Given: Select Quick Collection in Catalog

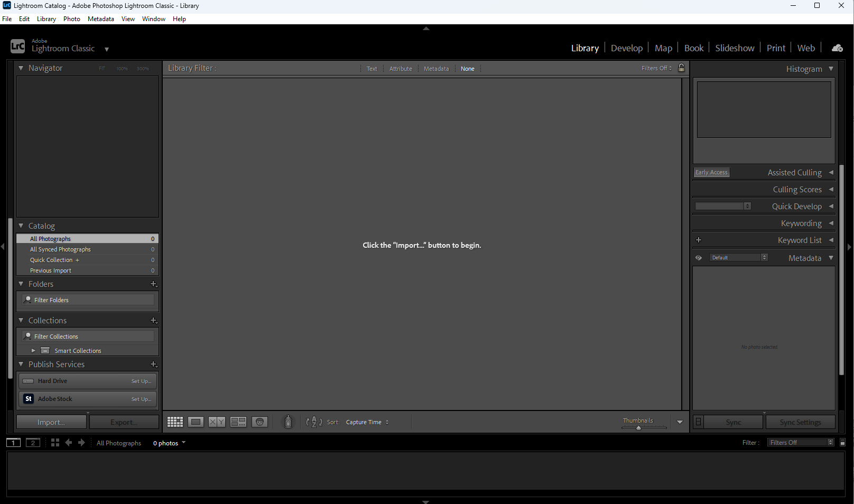Looking at the screenshot, I should (88, 260).
